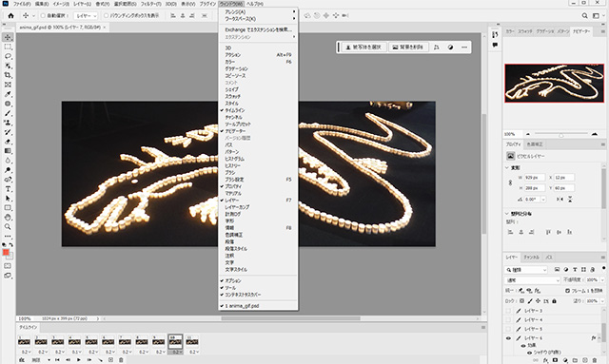Collapse レイヤー 6 effects with fx arrow

point(599,338)
